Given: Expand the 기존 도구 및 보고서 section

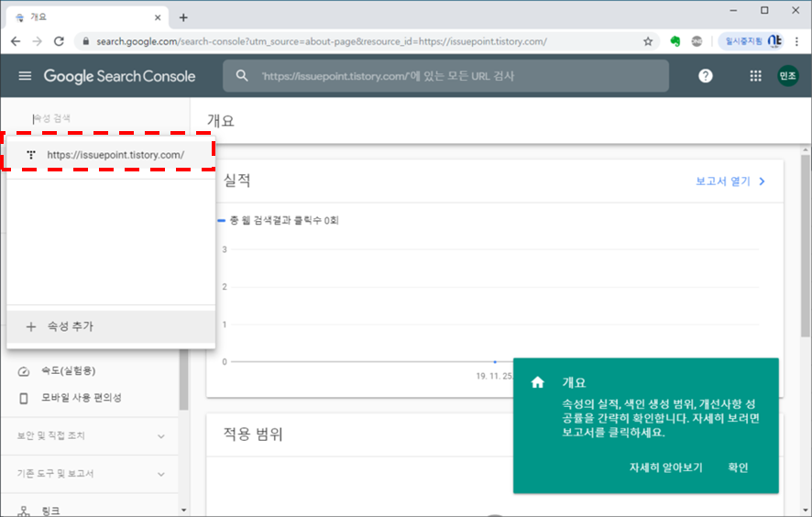Looking at the screenshot, I should pyautogui.click(x=90, y=474).
